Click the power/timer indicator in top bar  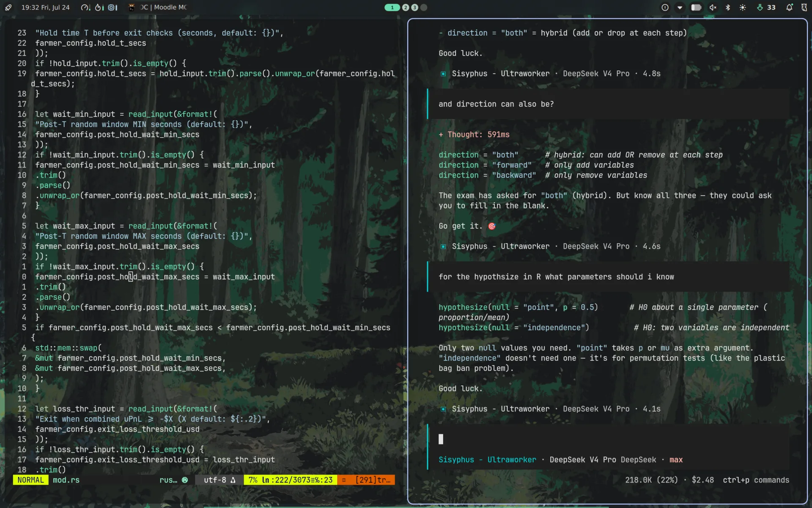(x=99, y=7)
